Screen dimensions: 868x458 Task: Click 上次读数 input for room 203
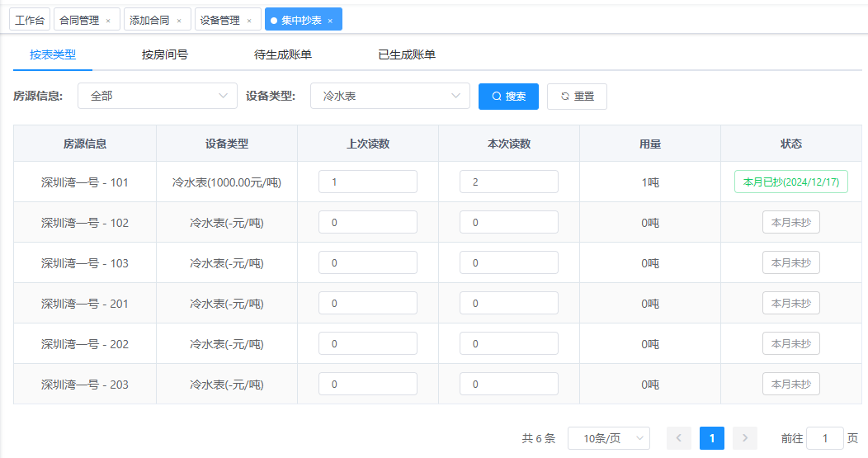[x=367, y=385]
